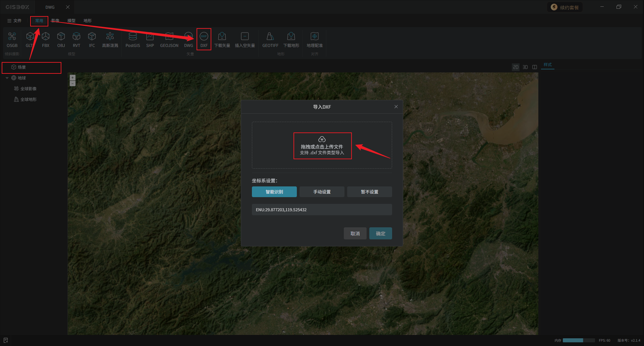644x346 pixels.
Task: Open the 文件 hamburger menu
Action: coord(14,21)
